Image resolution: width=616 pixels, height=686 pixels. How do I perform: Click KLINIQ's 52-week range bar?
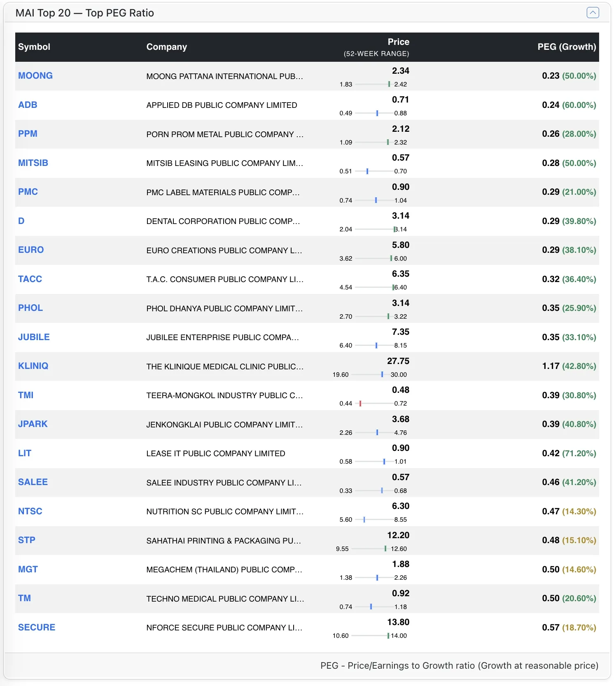click(x=370, y=375)
